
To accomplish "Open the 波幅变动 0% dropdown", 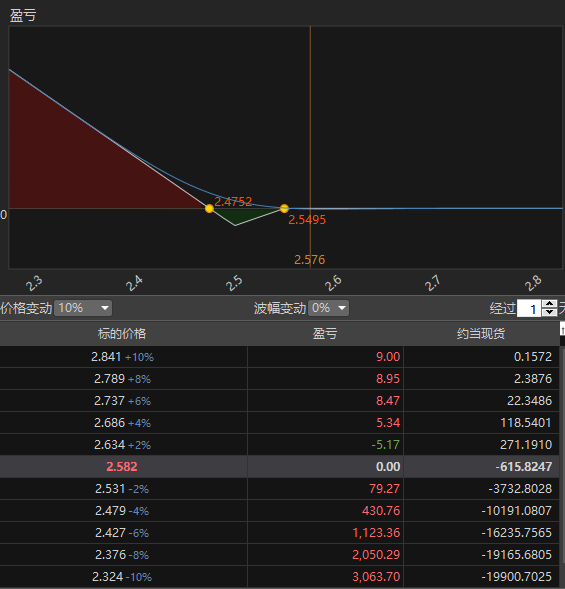I will point(328,308).
